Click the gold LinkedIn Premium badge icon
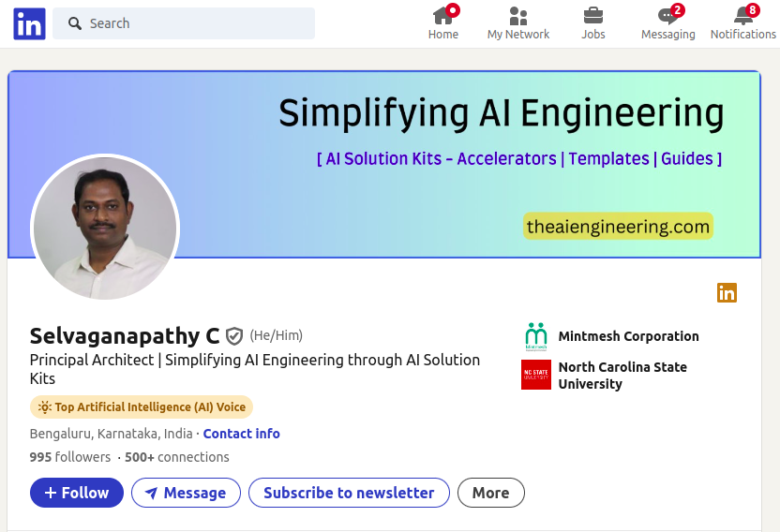Viewport: 780px width, 532px height. [x=727, y=293]
